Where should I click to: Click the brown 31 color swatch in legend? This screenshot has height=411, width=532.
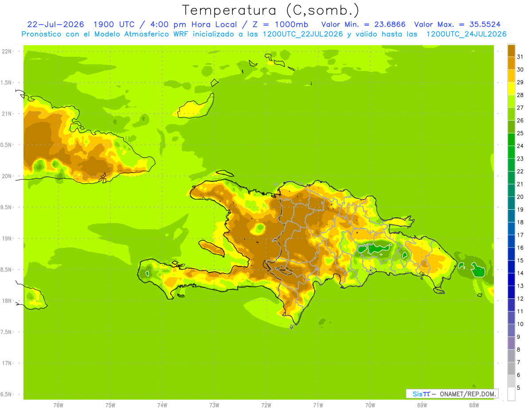click(x=511, y=51)
